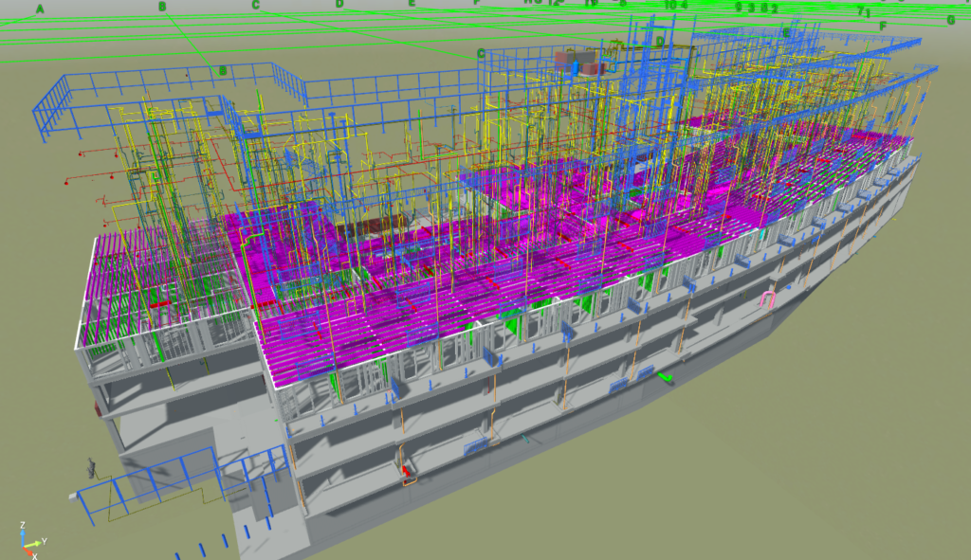
Task: Select the red valve fitting at lower facade
Action: (408, 470)
